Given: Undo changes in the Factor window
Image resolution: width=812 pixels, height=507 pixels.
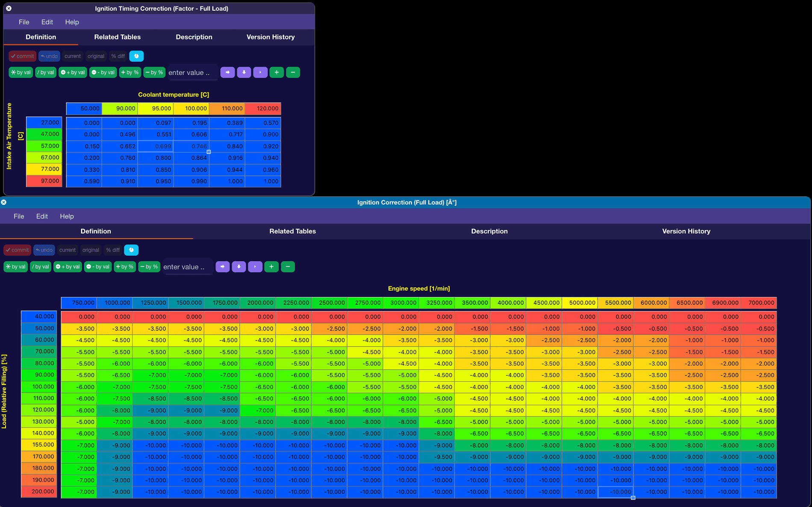Looking at the screenshot, I should click(49, 56).
